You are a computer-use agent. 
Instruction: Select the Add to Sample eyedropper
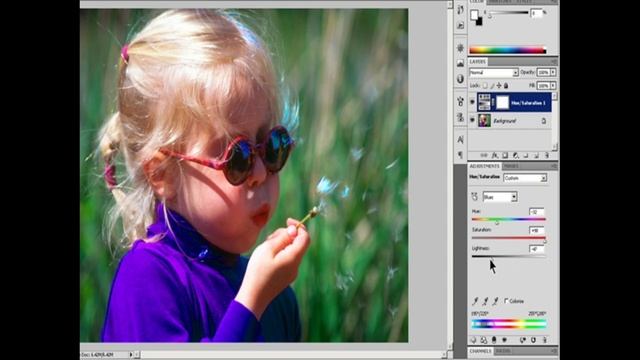[485, 301]
